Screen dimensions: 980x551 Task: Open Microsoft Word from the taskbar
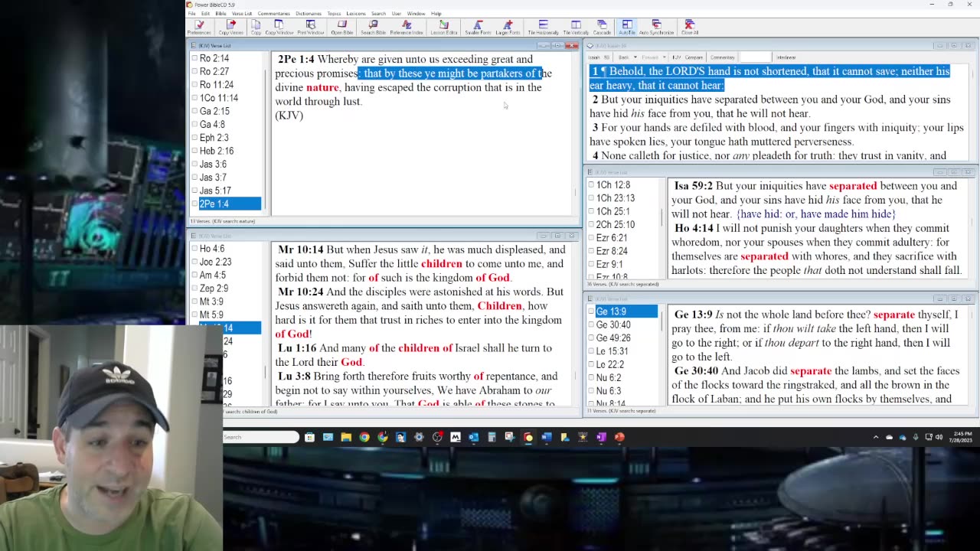tap(547, 437)
